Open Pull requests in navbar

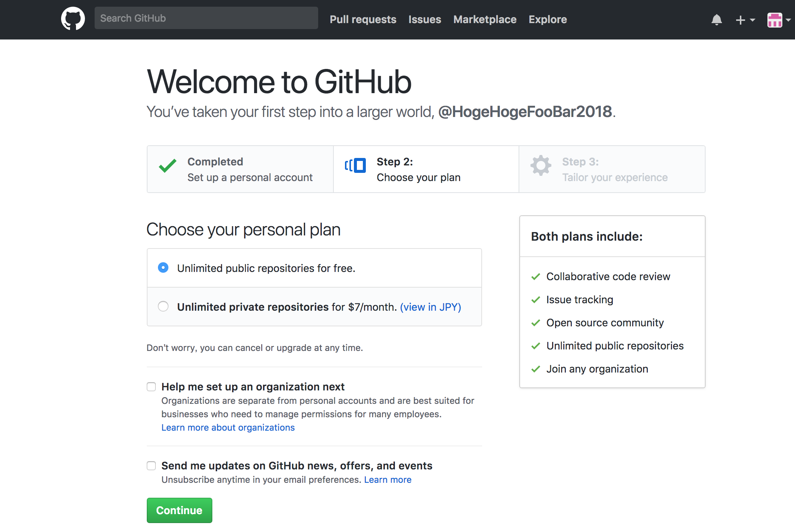pos(363,19)
